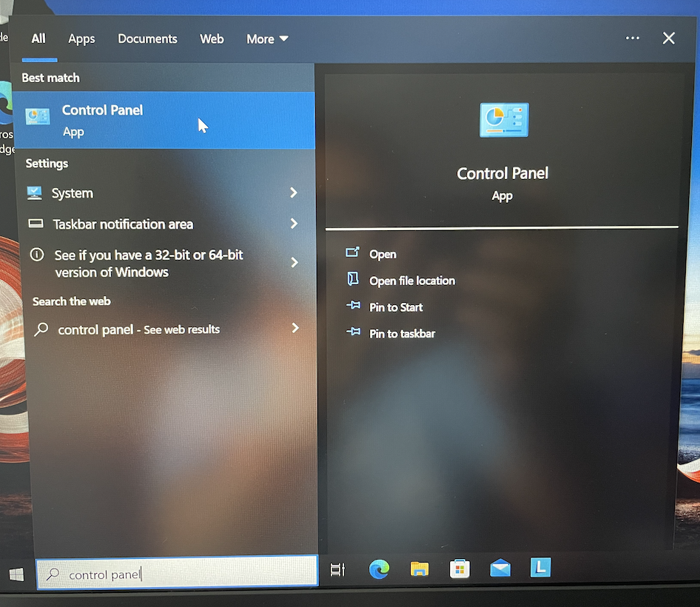Click the Control Panel title in preview pane
Image resolution: width=700 pixels, height=607 pixels.
pyautogui.click(x=502, y=173)
